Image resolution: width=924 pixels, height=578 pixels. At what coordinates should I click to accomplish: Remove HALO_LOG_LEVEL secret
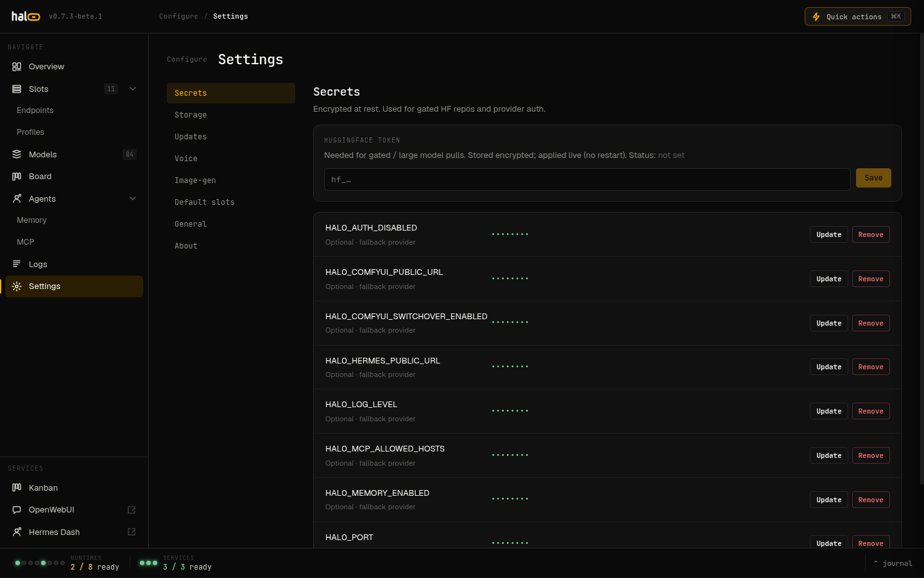[871, 411]
